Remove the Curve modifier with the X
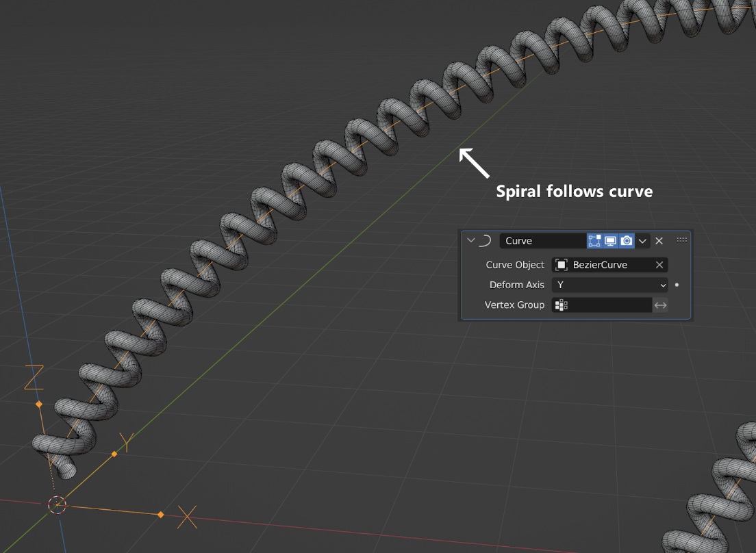 659,240
